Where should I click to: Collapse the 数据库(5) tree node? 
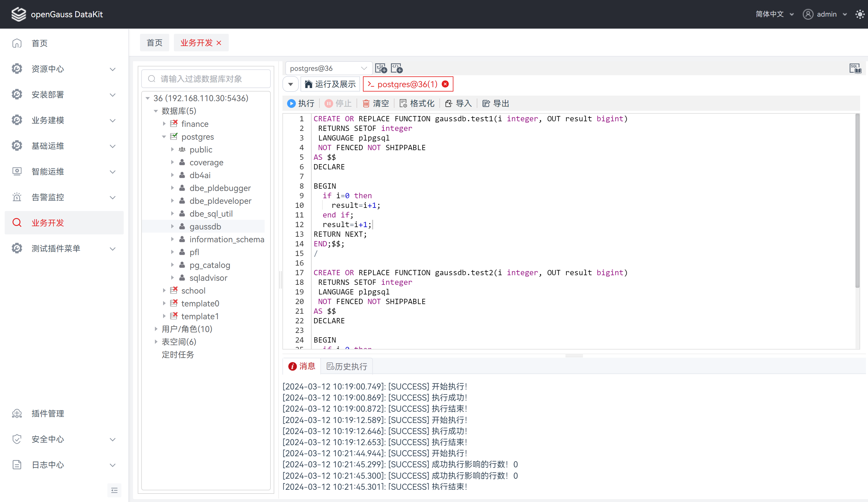pos(156,111)
